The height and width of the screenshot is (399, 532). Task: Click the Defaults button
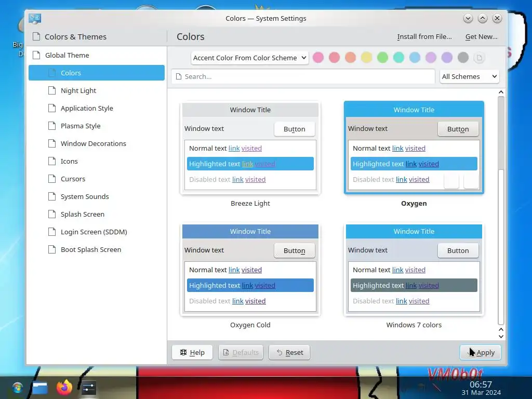coord(241,353)
